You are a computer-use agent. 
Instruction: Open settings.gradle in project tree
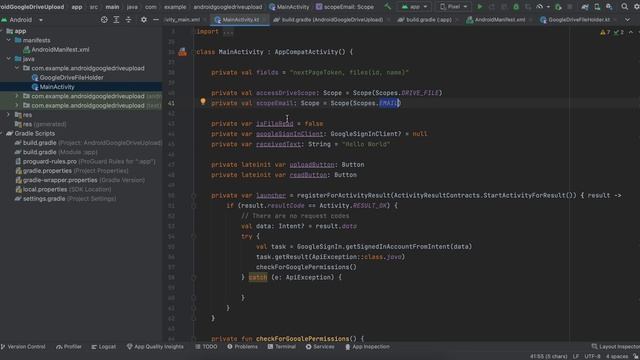pyautogui.click(x=65, y=199)
